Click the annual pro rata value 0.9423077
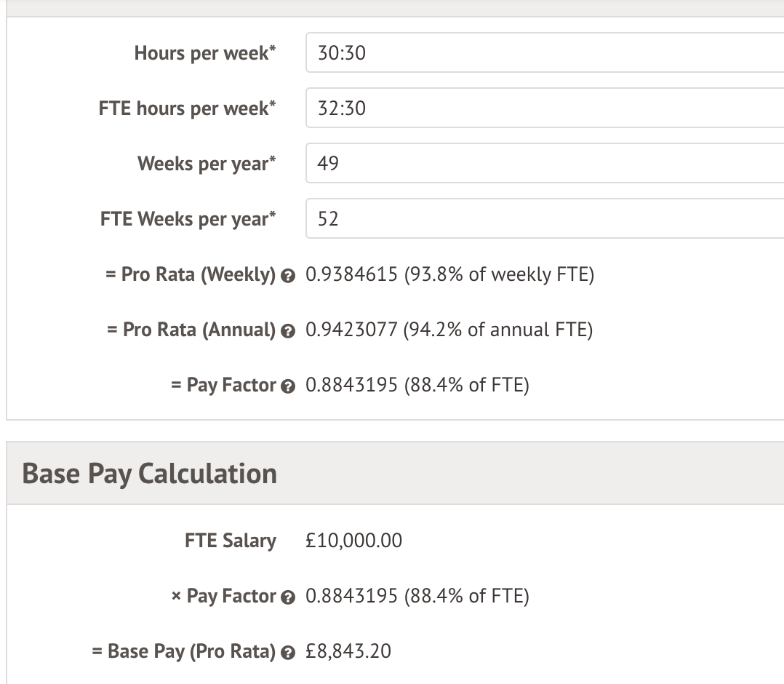 tap(351, 330)
